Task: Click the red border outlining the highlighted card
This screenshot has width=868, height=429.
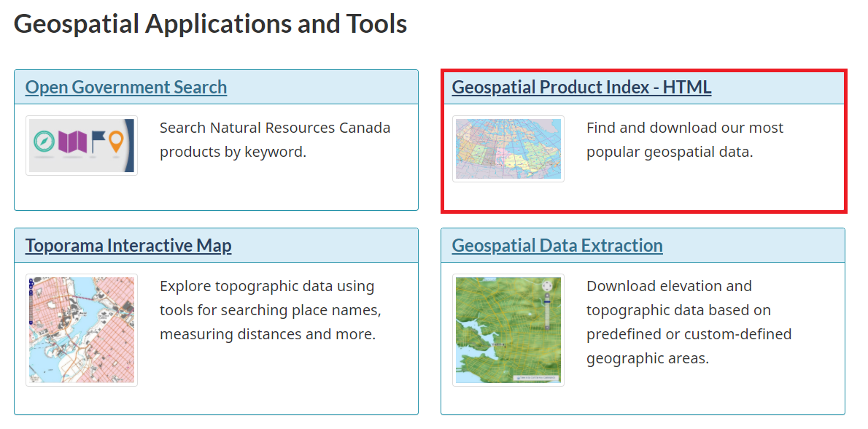Action: 643,212
